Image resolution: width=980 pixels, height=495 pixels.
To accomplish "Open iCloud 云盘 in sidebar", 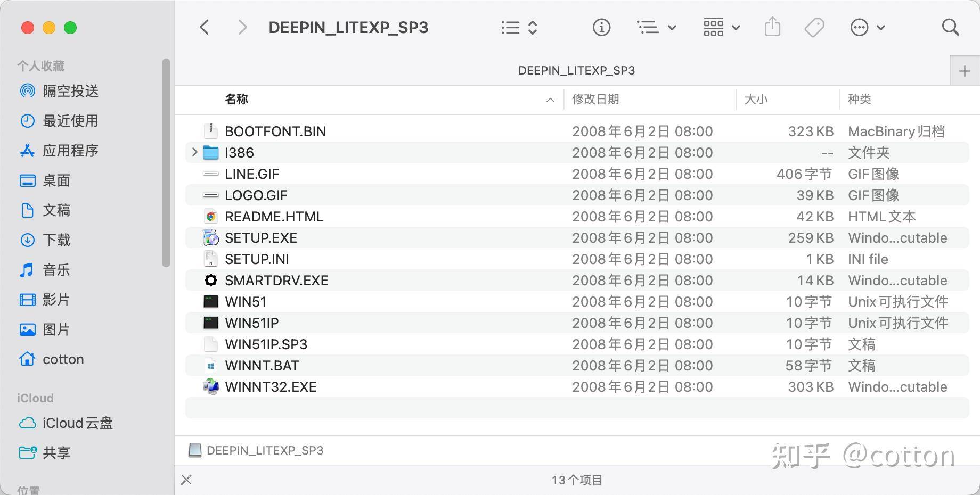I will pyautogui.click(x=66, y=423).
